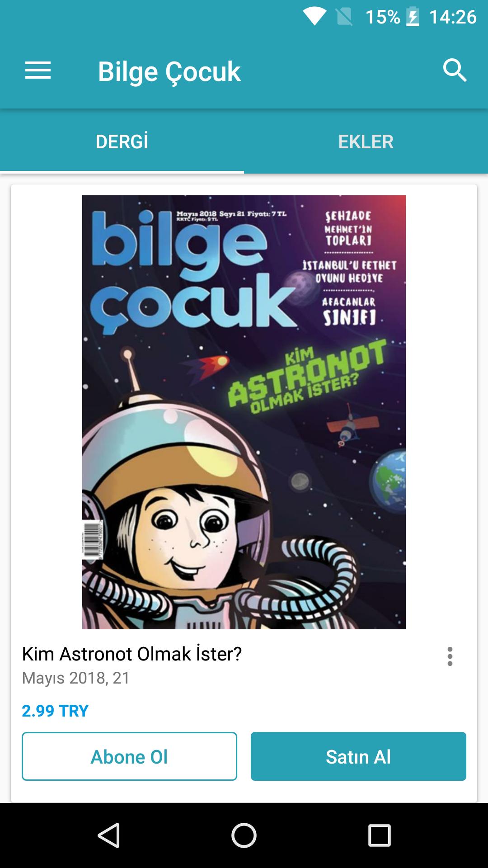Open the Bilge Çocuk magazine cover
488x868 pixels.
(244, 412)
